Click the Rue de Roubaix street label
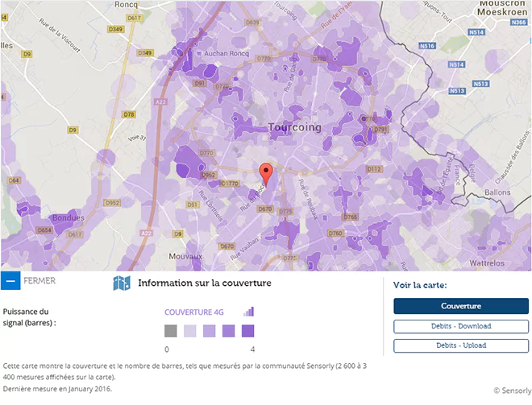532x405 pixels. coord(308,200)
